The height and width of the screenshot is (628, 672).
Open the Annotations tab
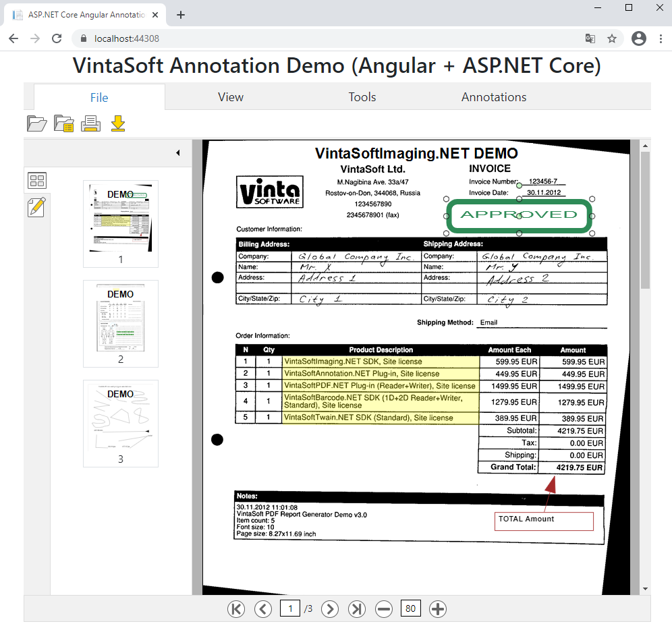tap(494, 97)
